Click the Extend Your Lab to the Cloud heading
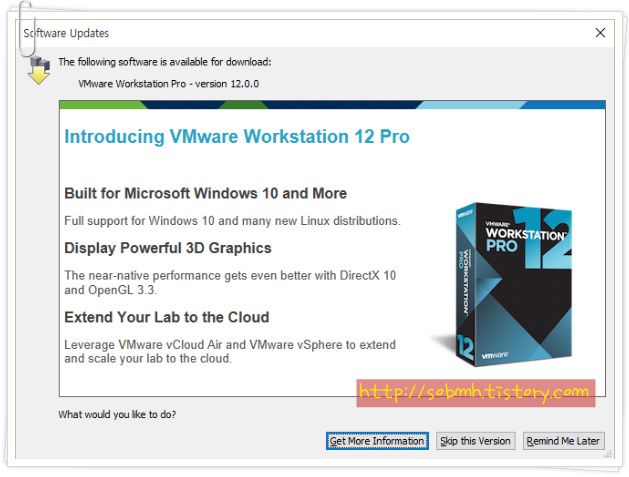 point(166,317)
